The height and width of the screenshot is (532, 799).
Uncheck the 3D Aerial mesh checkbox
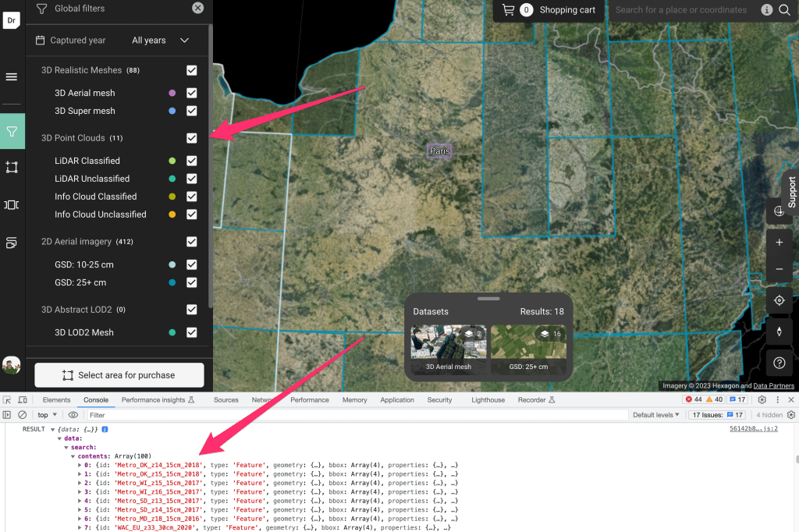tap(192, 93)
